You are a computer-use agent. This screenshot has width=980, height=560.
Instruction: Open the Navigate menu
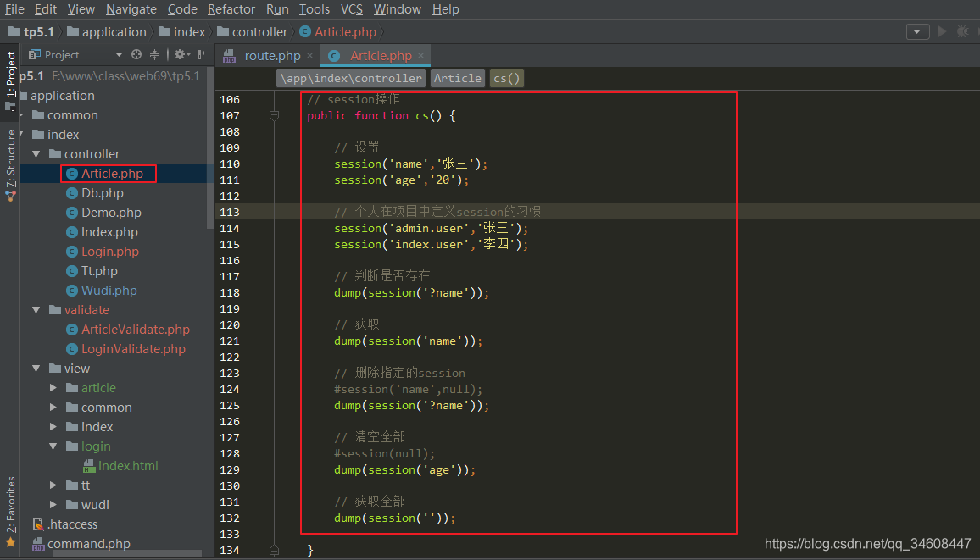(x=131, y=9)
